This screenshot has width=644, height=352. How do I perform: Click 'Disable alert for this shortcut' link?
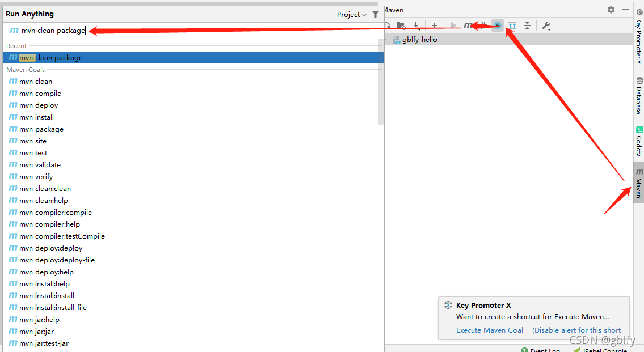click(576, 330)
